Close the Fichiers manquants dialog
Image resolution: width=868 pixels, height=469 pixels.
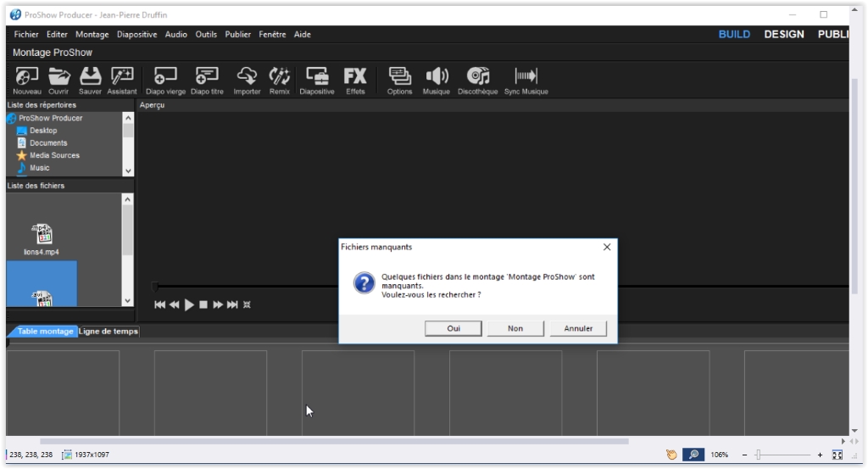(607, 247)
